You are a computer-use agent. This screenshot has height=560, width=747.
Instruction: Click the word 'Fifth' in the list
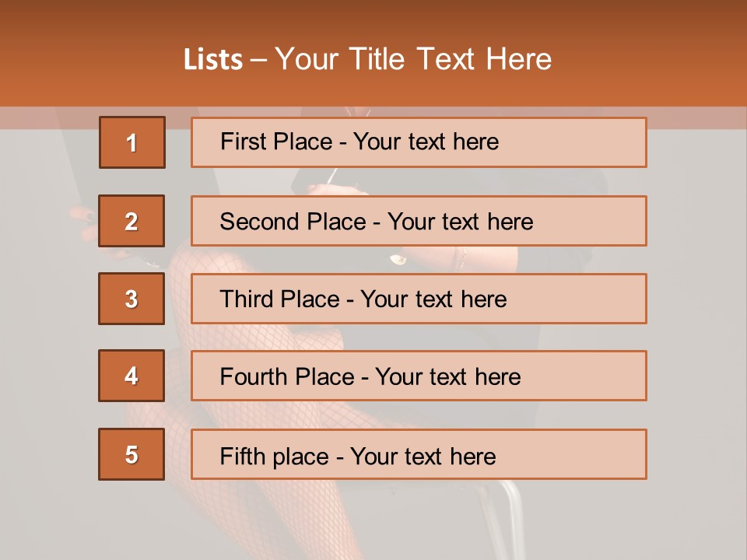pyautogui.click(x=243, y=456)
